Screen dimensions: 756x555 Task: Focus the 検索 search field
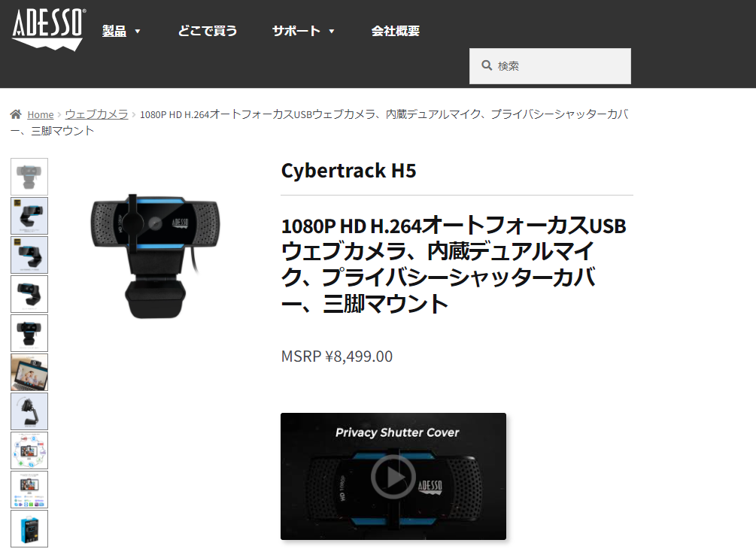[x=550, y=66]
